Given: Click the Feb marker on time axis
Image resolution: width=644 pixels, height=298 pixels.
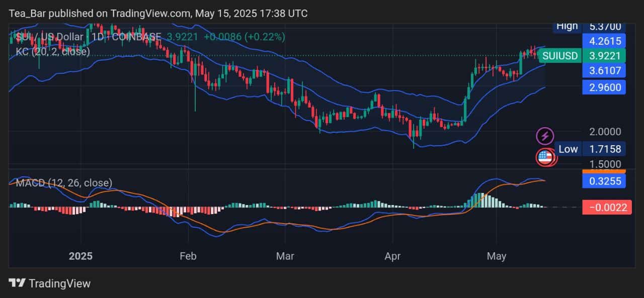Looking at the screenshot, I should (x=188, y=256).
